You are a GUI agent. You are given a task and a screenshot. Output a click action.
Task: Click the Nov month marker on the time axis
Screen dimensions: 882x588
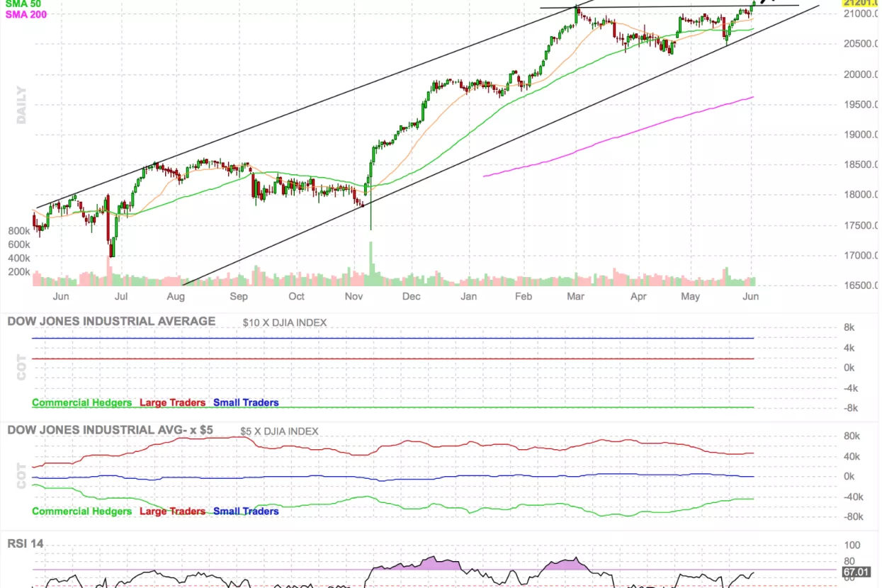click(x=354, y=296)
